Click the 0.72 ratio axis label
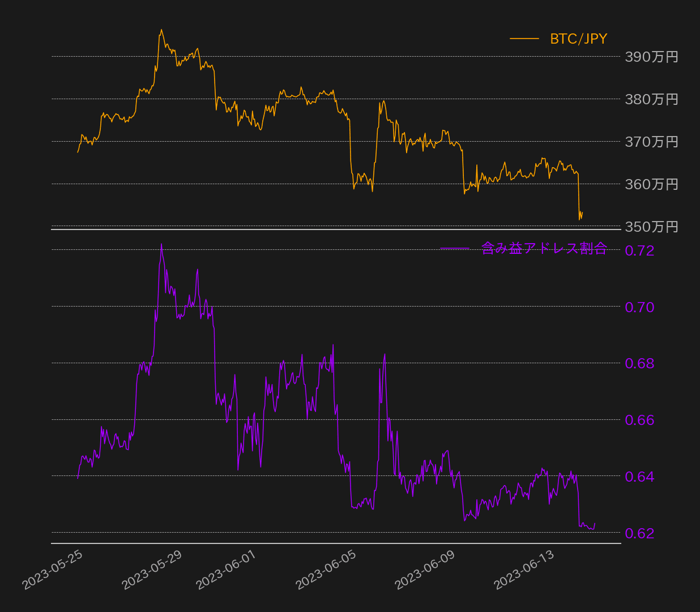This screenshot has width=700, height=612. point(639,250)
